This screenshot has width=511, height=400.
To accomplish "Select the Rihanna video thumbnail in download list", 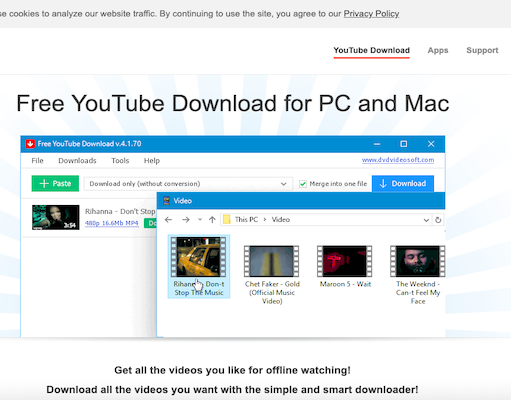I will [x=56, y=217].
